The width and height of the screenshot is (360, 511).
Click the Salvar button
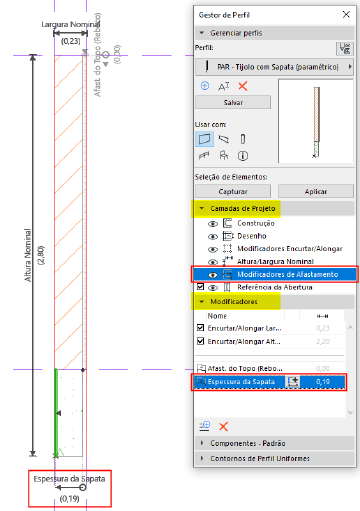(233, 102)
